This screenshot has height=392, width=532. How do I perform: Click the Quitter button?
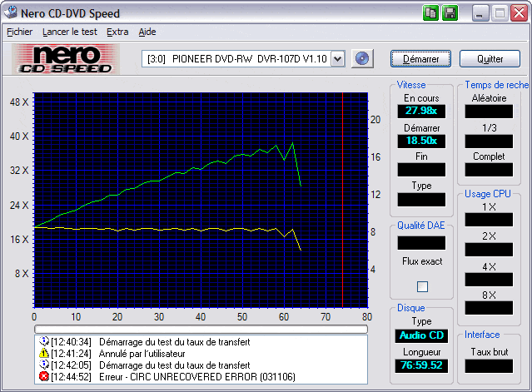tap(490, 59)
